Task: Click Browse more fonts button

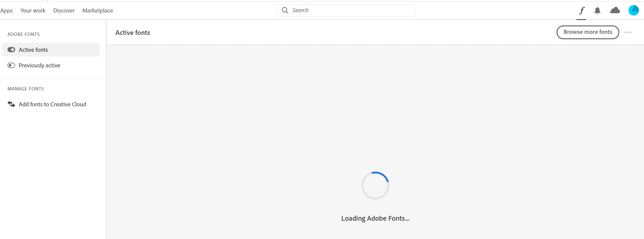Action: [588, 32]
